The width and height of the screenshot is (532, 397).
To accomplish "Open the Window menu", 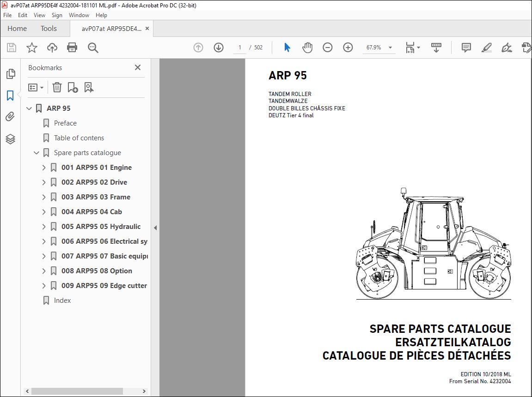I will pos(79,15).
